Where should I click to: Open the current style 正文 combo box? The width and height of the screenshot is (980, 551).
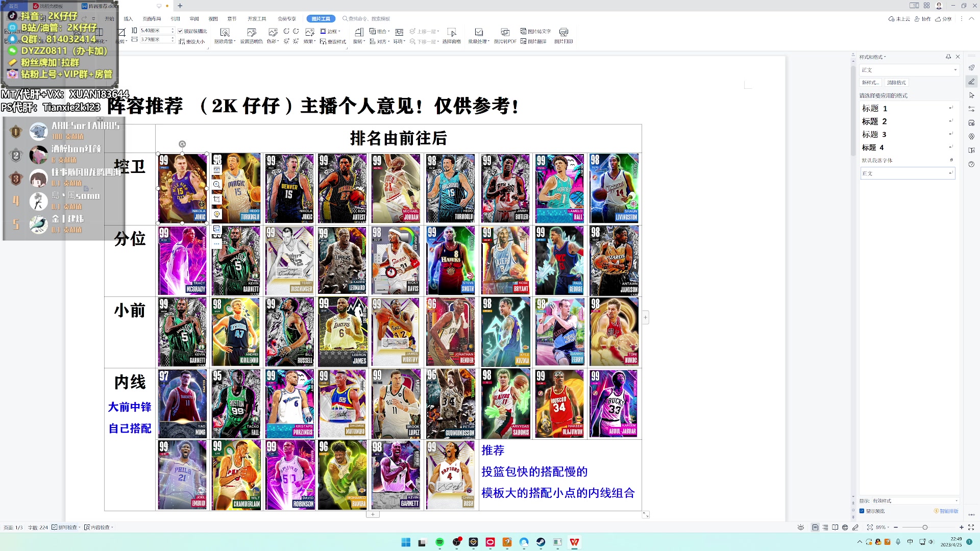point(909,70)
